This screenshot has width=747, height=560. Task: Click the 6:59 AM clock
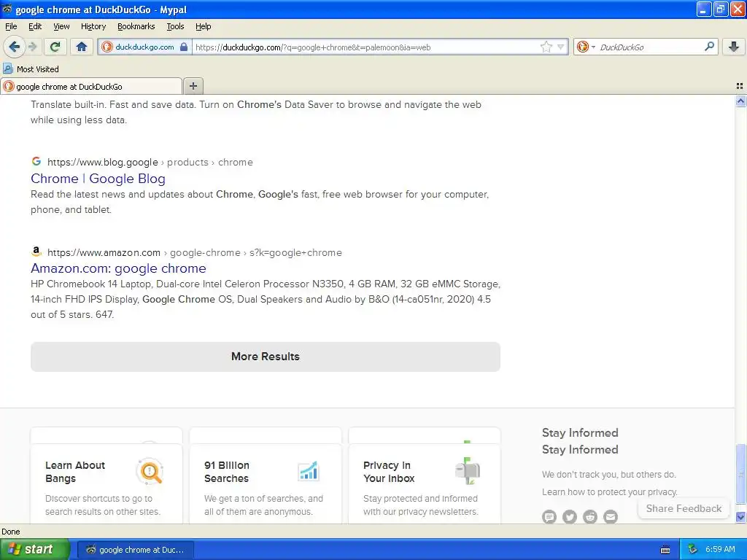pos(720,550)
